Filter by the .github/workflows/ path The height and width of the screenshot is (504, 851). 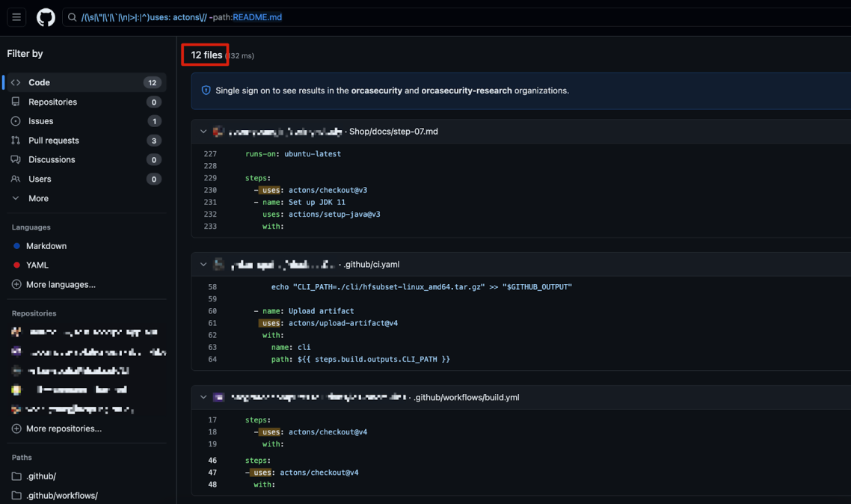(x=62, y=496)
